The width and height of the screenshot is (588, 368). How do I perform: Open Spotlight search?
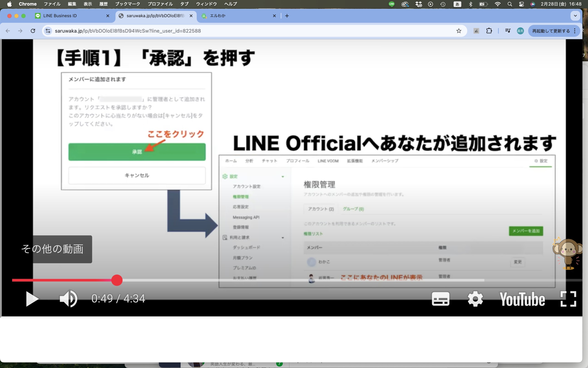pyautogui.click(x=510, y=4)
